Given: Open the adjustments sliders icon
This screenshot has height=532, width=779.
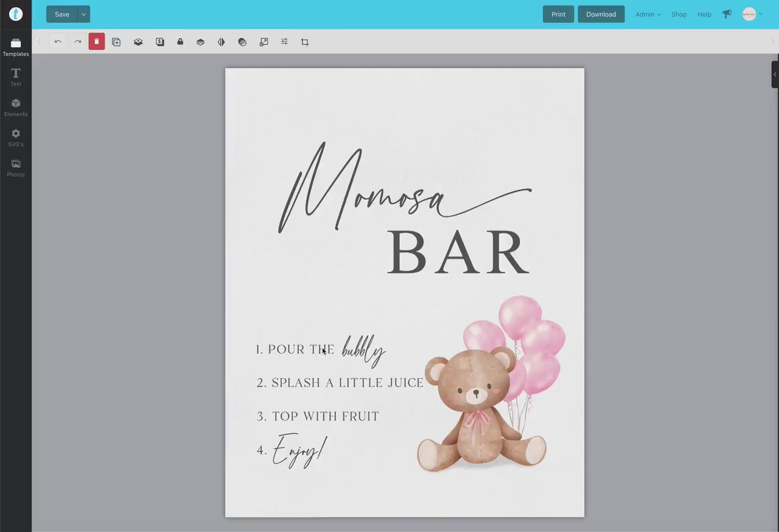Looking at the screenshot, I should (x=284, y=42).
